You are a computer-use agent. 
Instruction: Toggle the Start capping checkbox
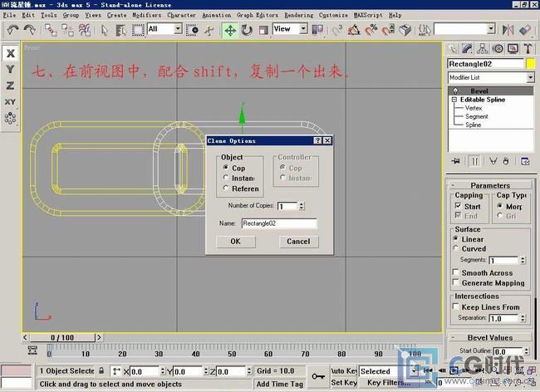pyautogui.click(x=458, y=206)
